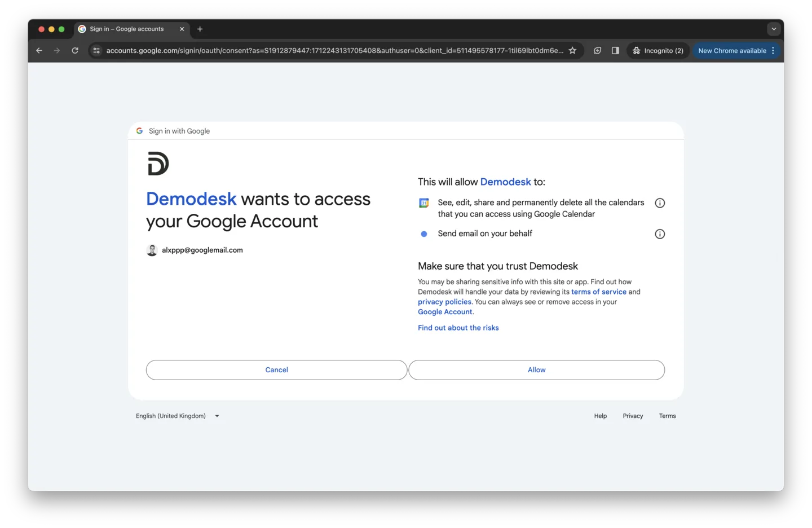Viewport: 812px width, 528px height.
Task: Click 'Make sure that you trust Demodesk' heading
Action: point(498,266)
